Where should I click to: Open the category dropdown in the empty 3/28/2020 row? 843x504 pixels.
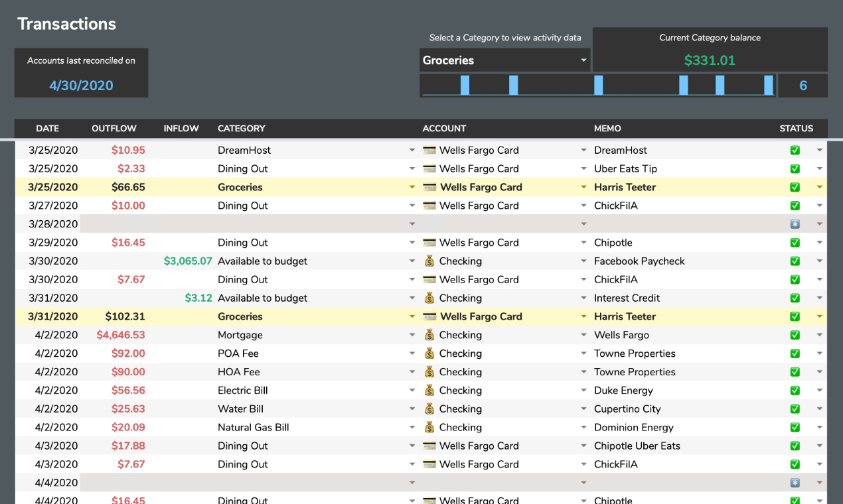[x=412, y=225]
